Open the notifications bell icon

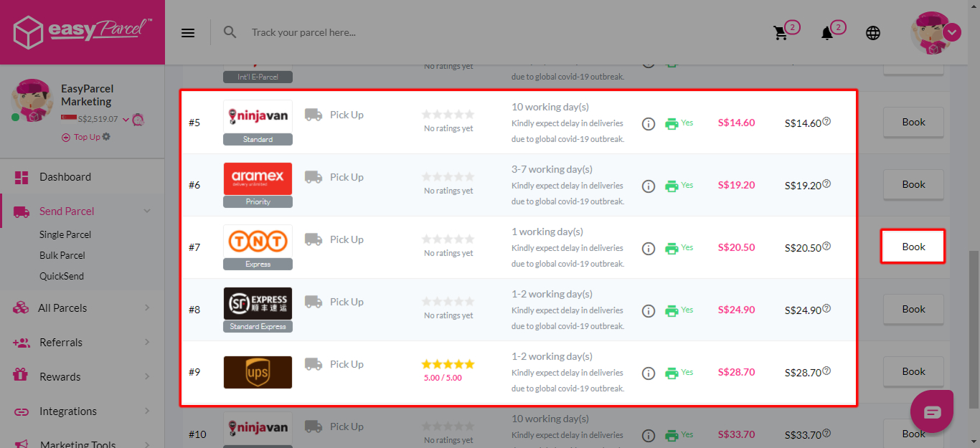click(x=827, y=33)
